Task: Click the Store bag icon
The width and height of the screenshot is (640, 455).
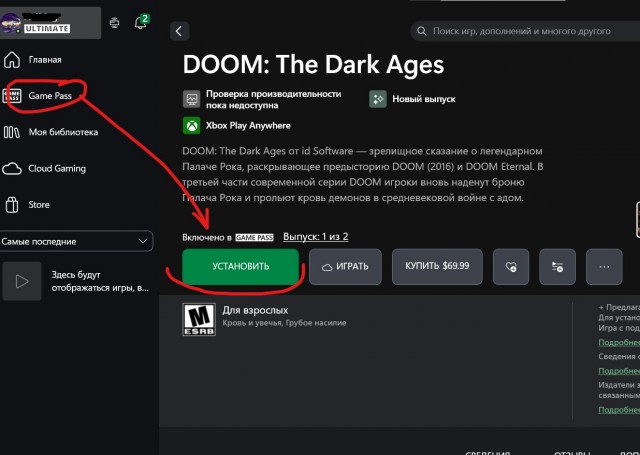Action: 12,205
